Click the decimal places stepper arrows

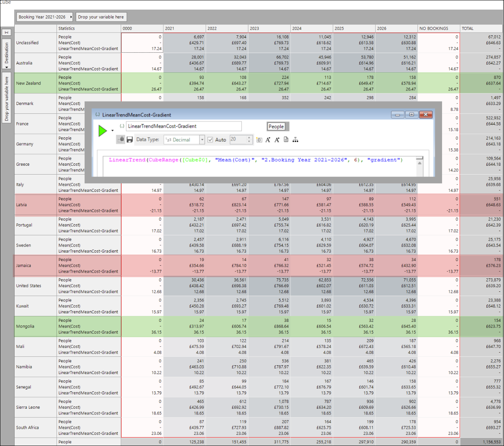(249, 140)
